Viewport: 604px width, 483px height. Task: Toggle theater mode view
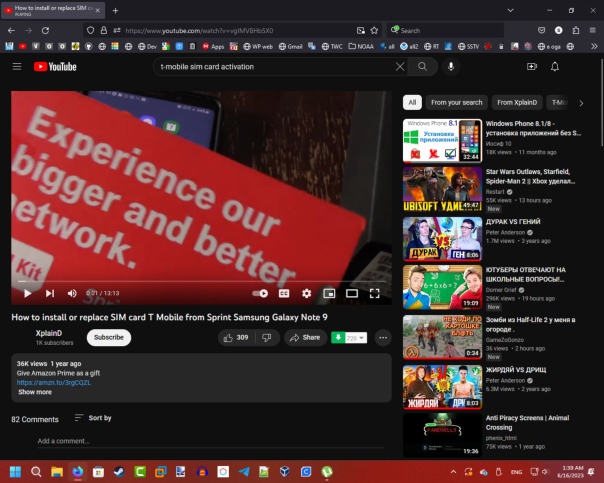(352, 293)
